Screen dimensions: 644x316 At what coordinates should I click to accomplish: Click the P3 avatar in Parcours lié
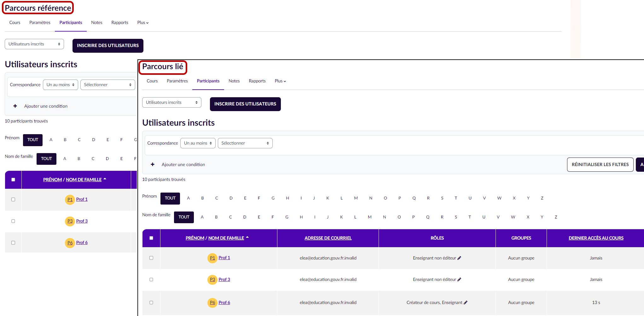(212, 279)
